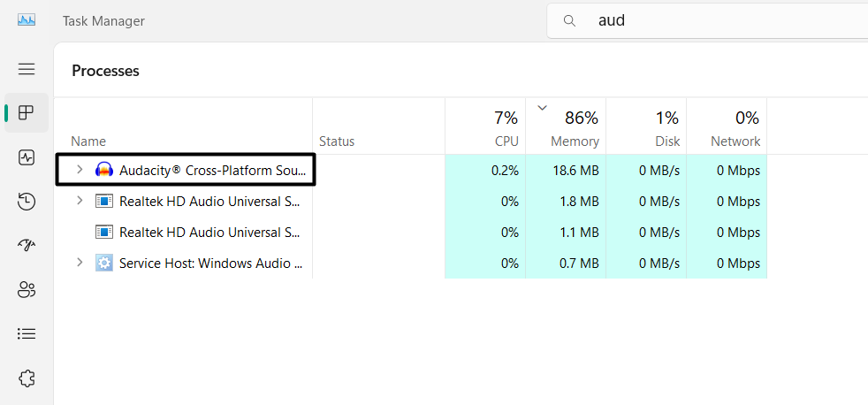Select the second Realtek HD Audio row
Image resolution: width=868 pixels, height=405 pixels.
[210, 233]
